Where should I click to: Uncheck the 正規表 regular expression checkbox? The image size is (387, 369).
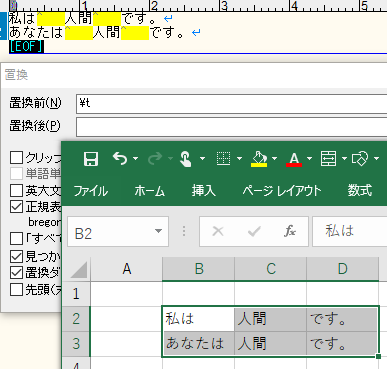(x=16, y=207)
